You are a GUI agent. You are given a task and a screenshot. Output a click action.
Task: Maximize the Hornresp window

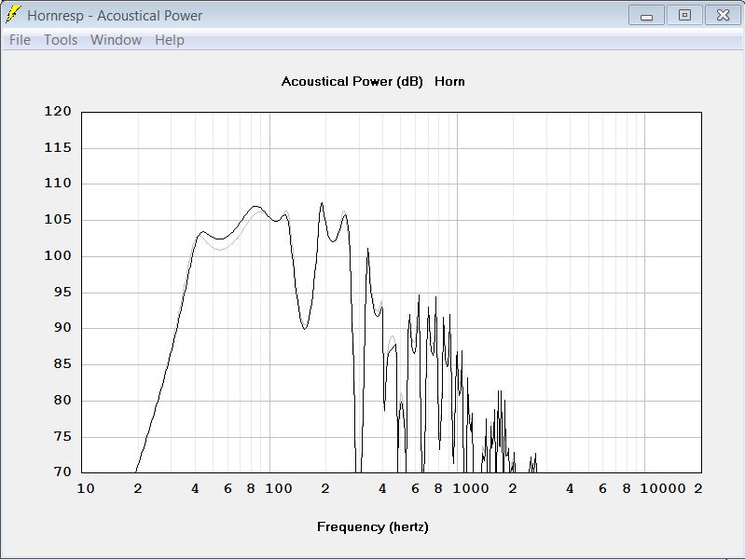coord(684,16)
